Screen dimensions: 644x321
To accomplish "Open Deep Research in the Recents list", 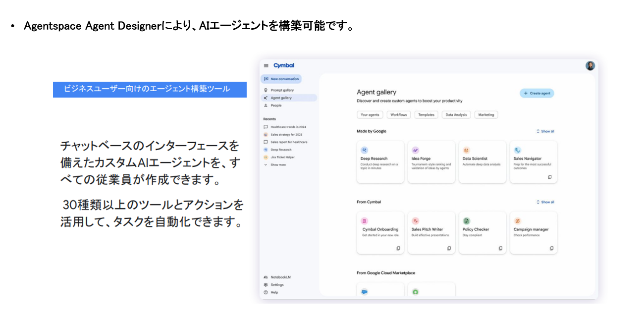I will point(277,150).
